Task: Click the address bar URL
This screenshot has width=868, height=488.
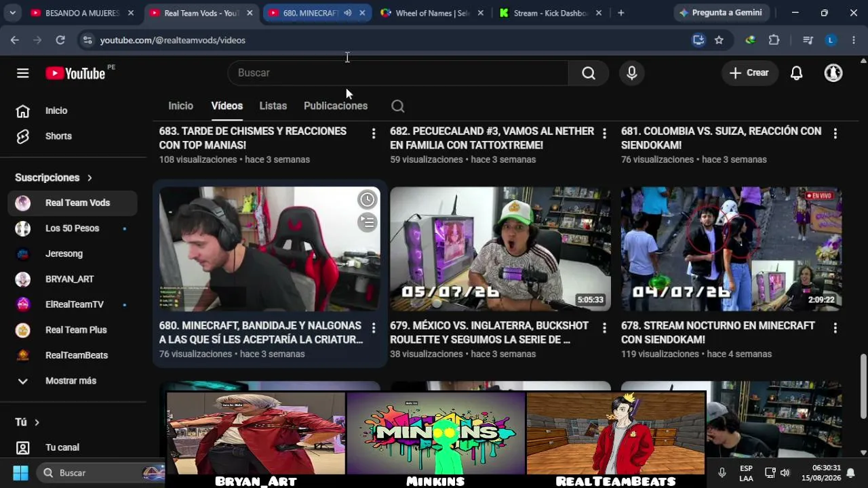Action: pos(173,41)
